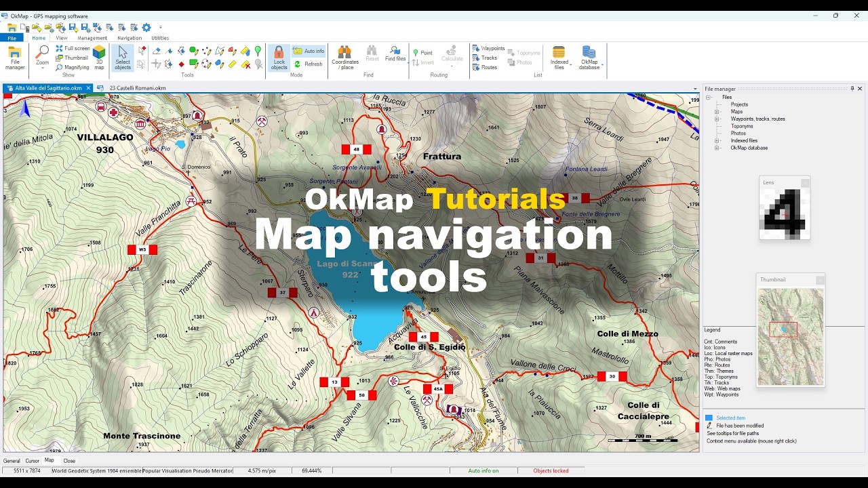This screenshot has width=868, height=488.
Task: Open the quick access toolbar customize arrow
Action: (161, 27)
